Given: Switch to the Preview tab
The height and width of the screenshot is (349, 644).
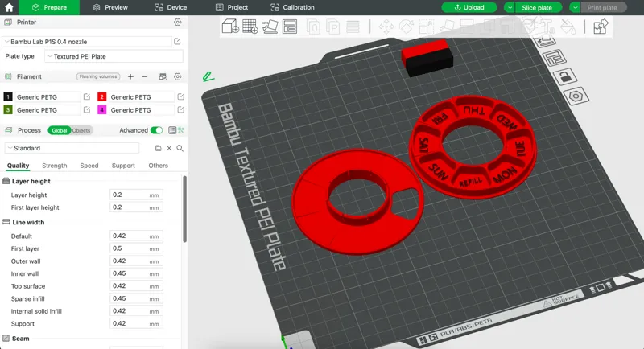Looking at the screenshot, I should click(x=110, y=7).
